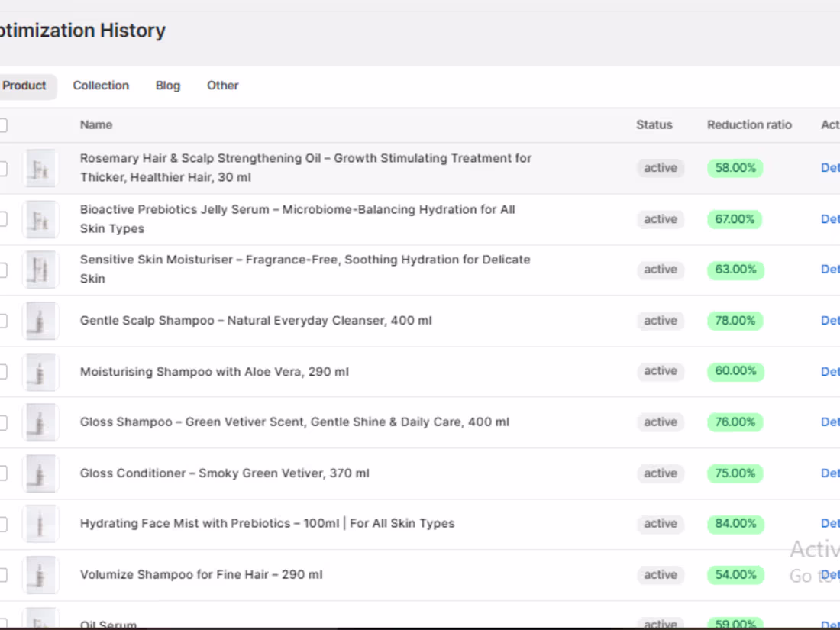Screen dimensions: 840x630
Task: Click the Name column header
Action: point(95,124)
